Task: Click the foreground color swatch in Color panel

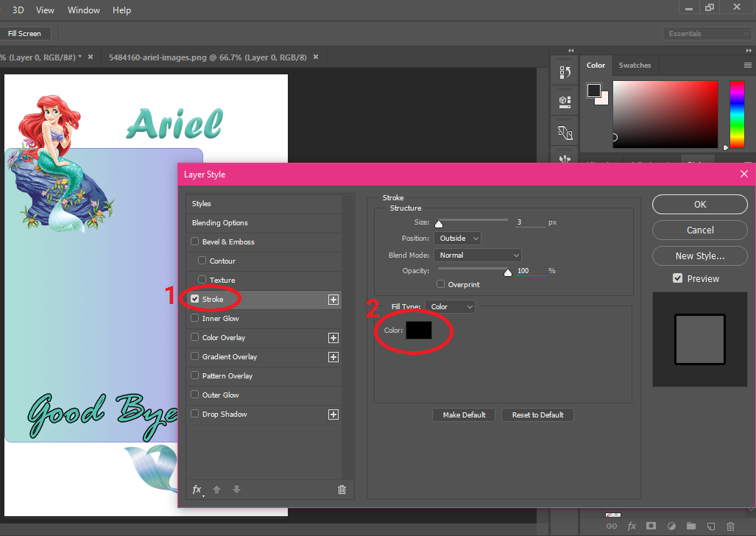Action: pos(593,91)
